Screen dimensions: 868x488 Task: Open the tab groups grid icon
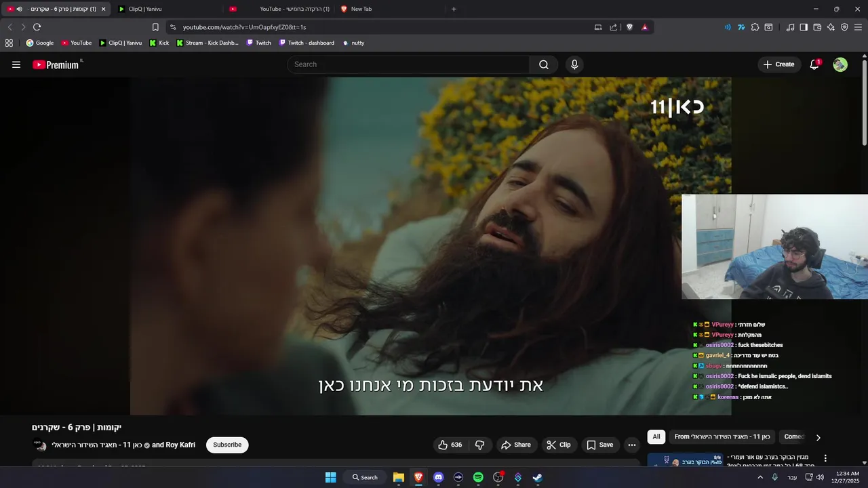(x=9, y=43)
